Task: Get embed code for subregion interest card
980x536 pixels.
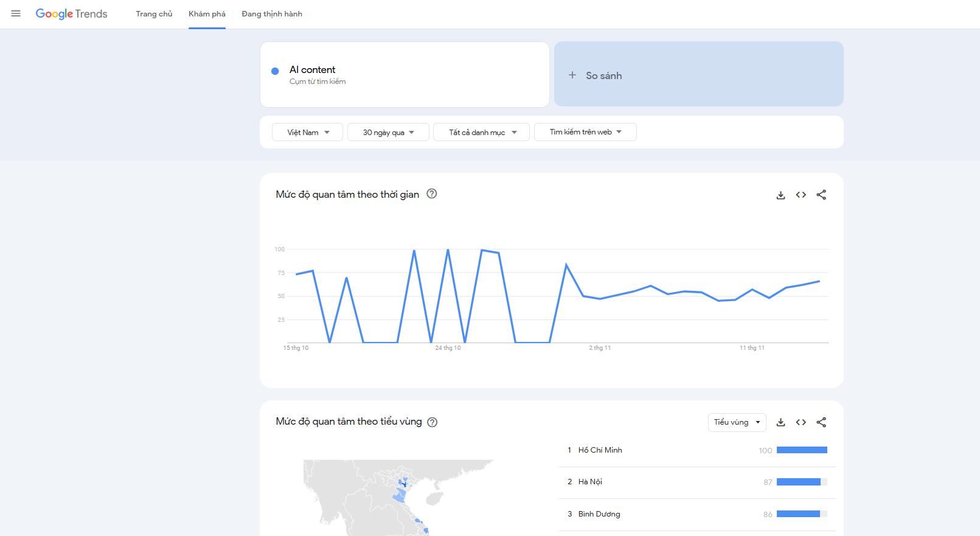Action: click(801, 422)
